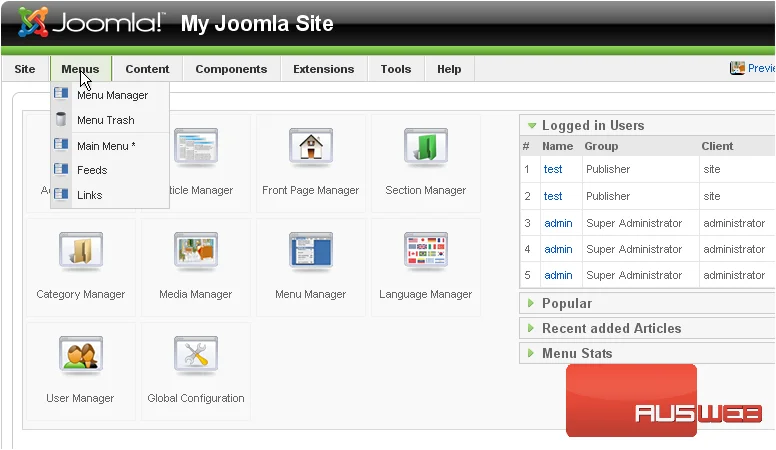776x450 pixels.
Task: Open the Content menu
Action: tap(147, 69)
